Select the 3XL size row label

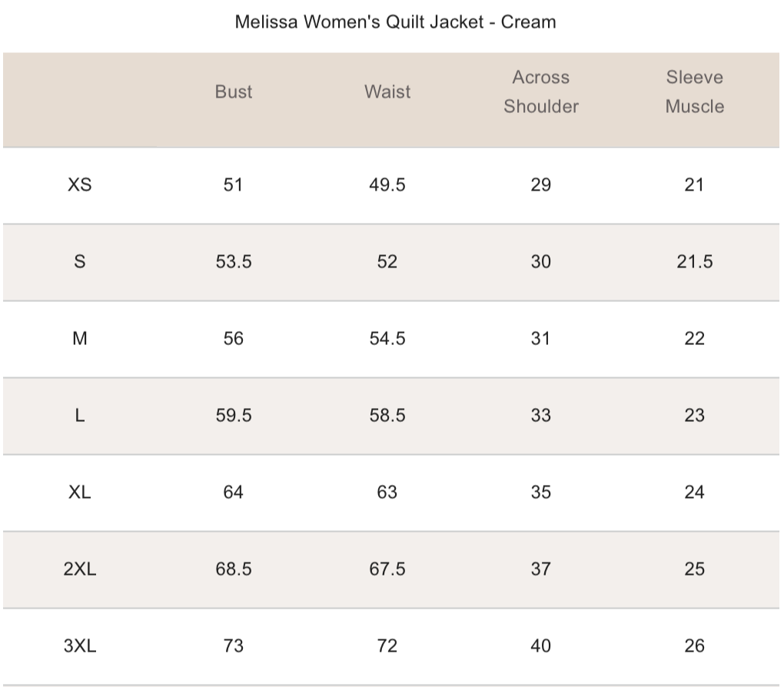pyautogui.click(x=80, y=646)
